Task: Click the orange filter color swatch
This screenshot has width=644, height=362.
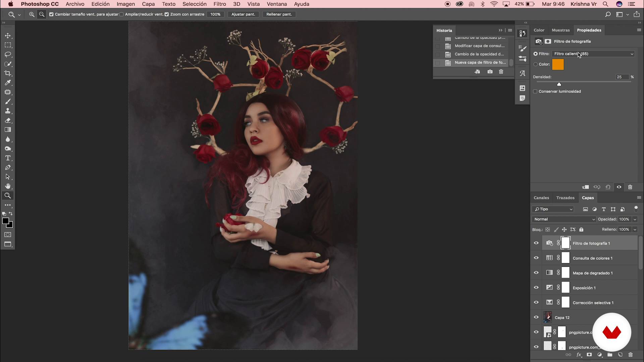Action: 558,64
